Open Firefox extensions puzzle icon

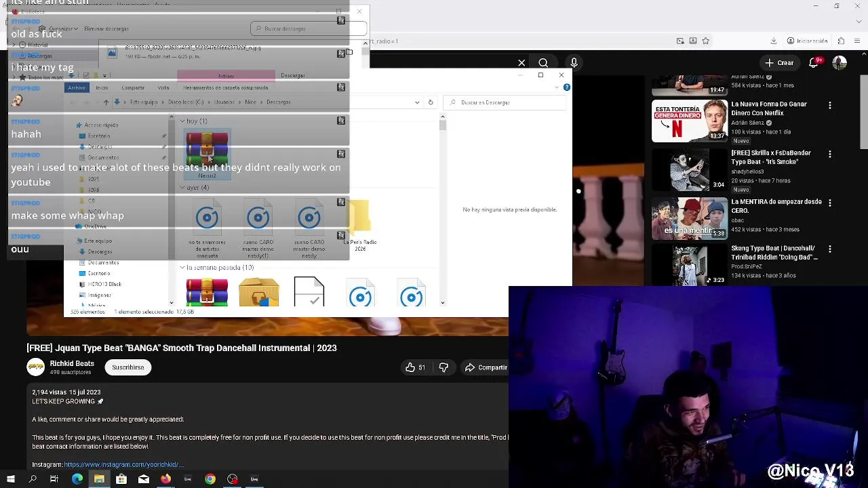[x=842, y=41]
